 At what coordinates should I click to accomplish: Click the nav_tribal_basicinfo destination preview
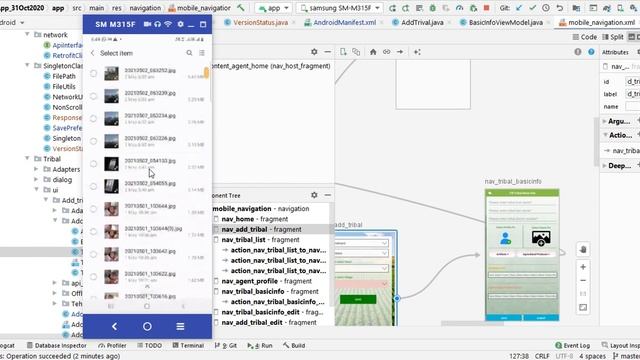click(522, 255)
